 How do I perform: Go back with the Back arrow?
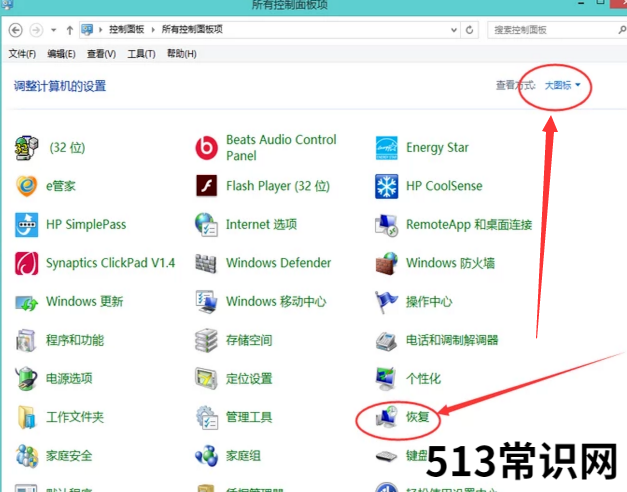(16, 30)
